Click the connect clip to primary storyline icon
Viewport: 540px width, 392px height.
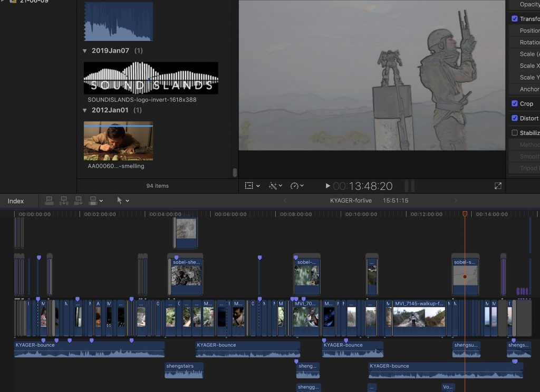point(49,200)
